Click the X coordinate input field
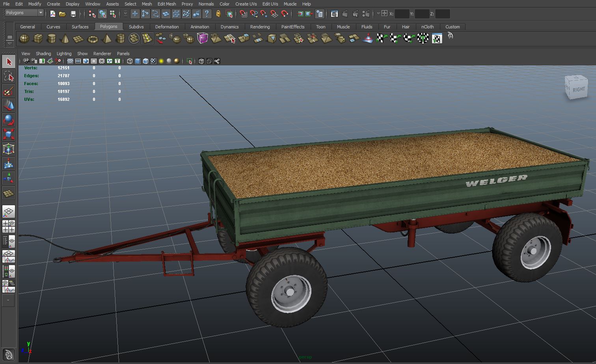The height and width of the screenshot is (364, 596). pos(402,14)
